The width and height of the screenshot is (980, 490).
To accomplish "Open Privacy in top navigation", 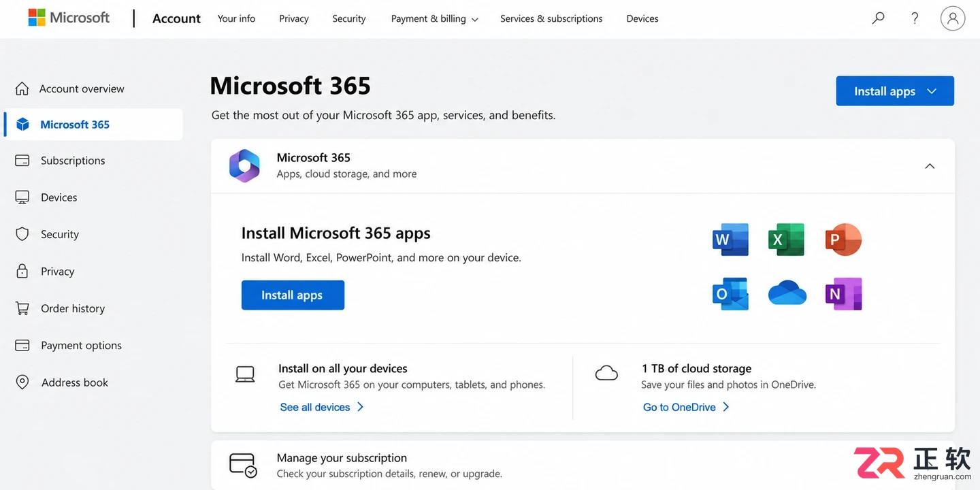I will point(294,19).
